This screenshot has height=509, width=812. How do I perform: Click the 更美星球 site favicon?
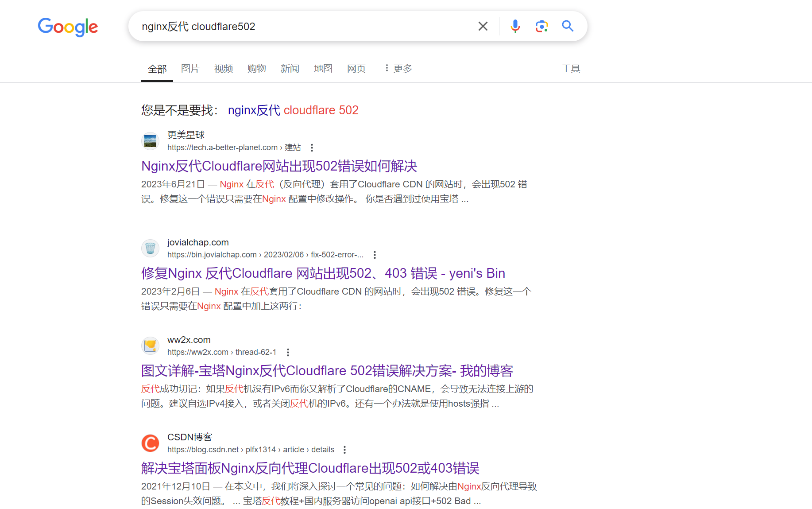pos(150,141)
